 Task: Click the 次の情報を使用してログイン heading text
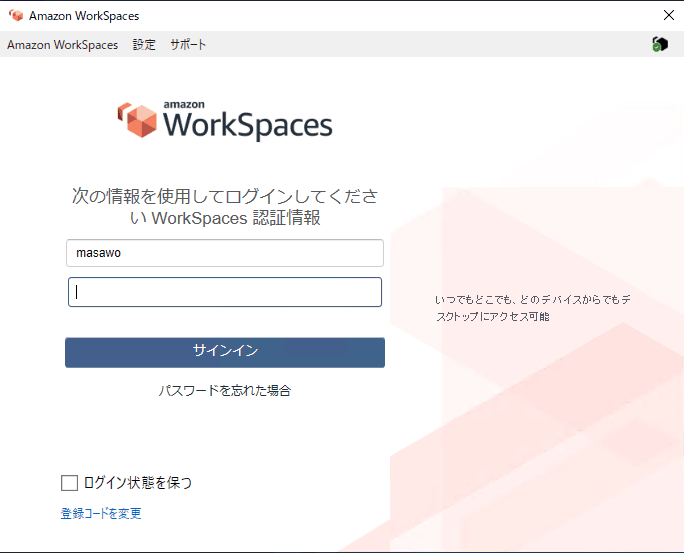225,207
